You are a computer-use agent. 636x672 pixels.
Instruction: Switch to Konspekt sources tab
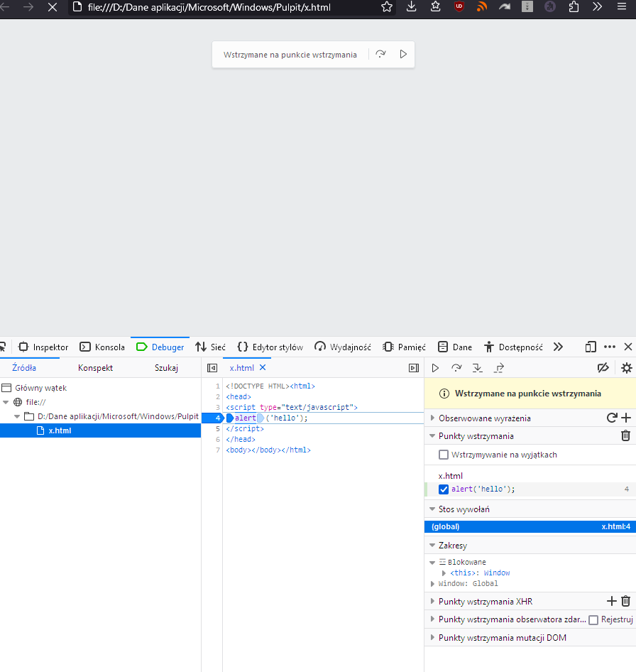pyautogui.click(x=96, y=368)
